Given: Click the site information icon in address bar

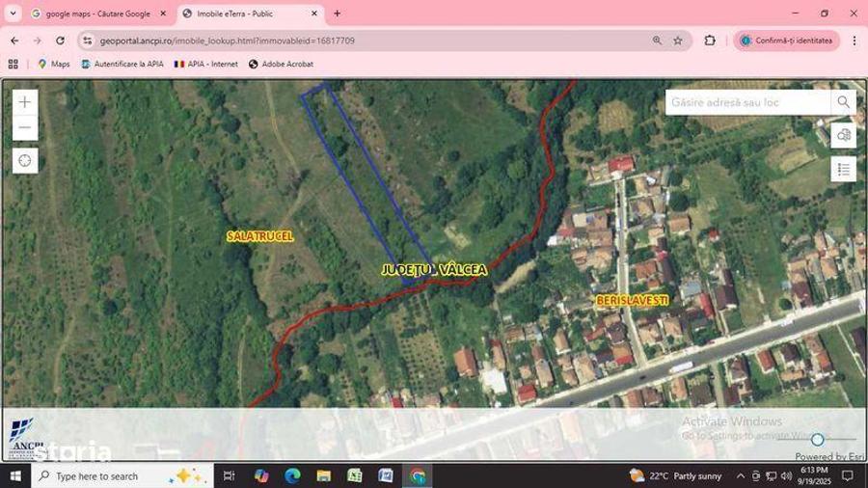Looking at the screenshot, I should click(88, 41).
